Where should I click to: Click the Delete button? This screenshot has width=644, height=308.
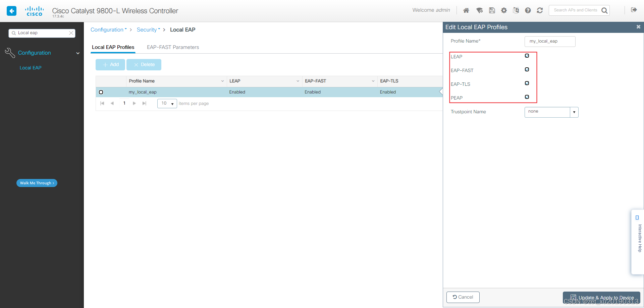click(x=144, y=65)
